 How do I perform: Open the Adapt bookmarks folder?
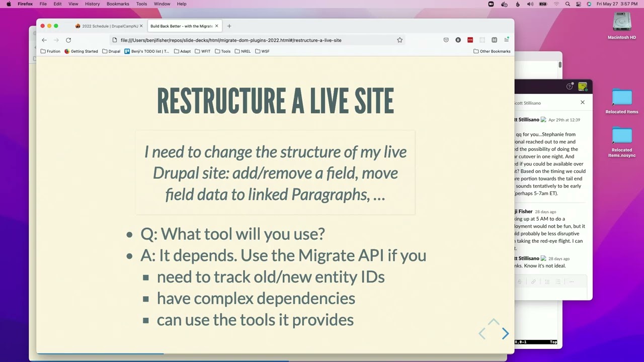point(182,51)
